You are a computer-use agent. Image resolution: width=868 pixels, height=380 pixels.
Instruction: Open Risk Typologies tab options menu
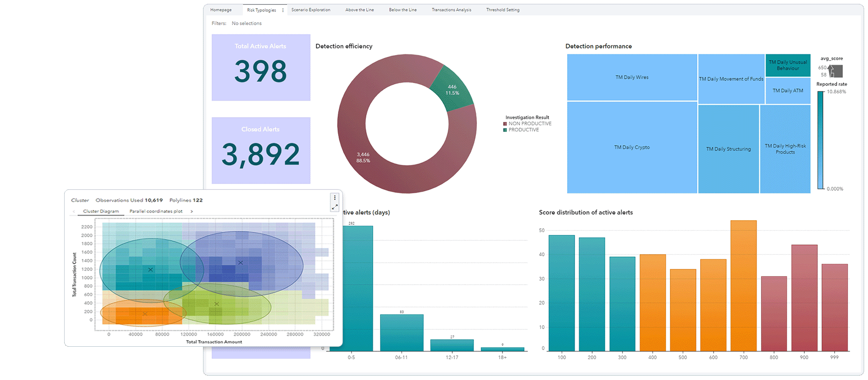click(x=283, y=10)
